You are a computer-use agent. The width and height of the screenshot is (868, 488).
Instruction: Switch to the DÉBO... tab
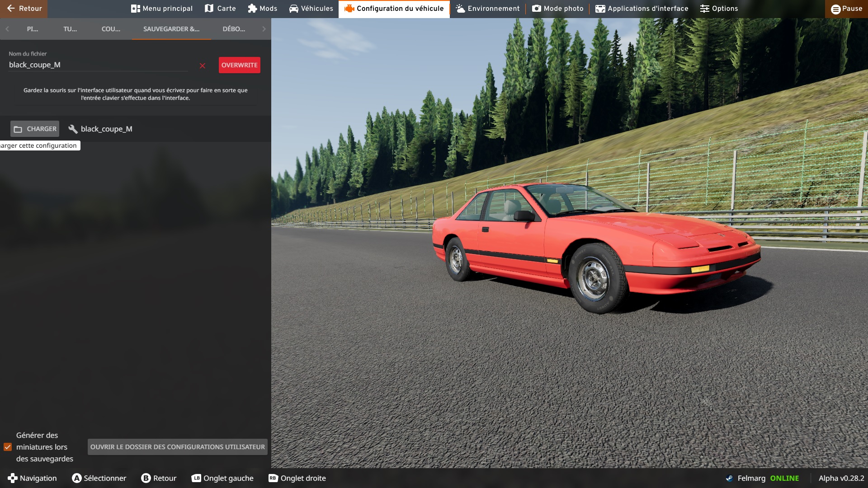(234, 29)
